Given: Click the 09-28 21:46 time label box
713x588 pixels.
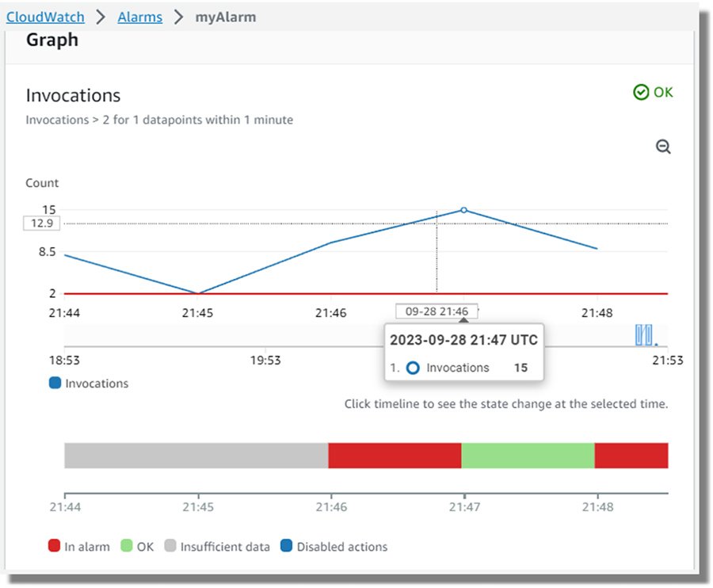Looking at the screenshot, I should click(x=437, y=311).
